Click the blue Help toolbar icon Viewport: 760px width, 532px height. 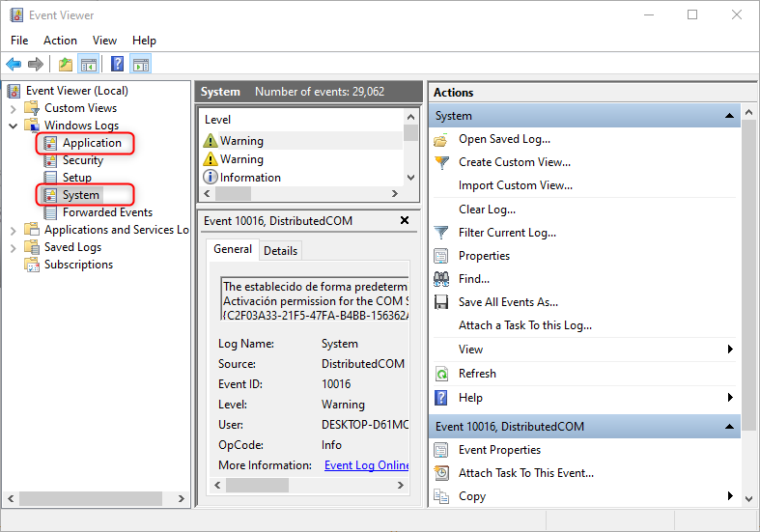tap(117, 65)
